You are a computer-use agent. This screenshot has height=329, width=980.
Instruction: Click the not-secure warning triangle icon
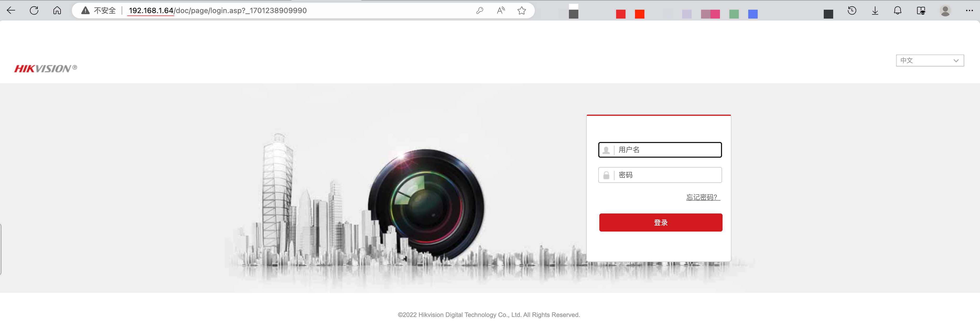85,10
